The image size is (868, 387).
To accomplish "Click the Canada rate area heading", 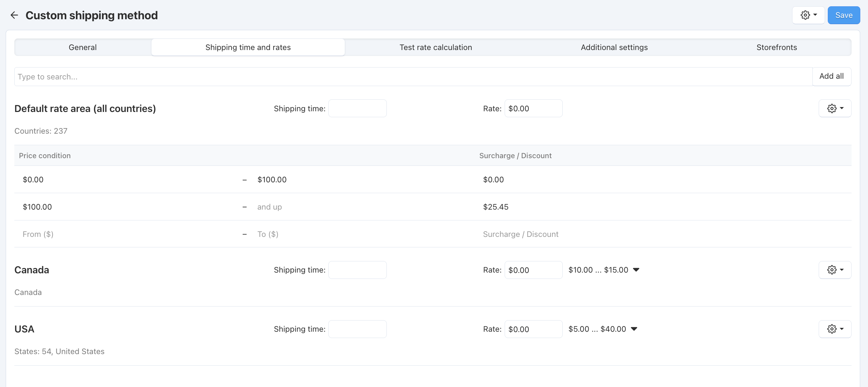I will click(x=32, y=270).
